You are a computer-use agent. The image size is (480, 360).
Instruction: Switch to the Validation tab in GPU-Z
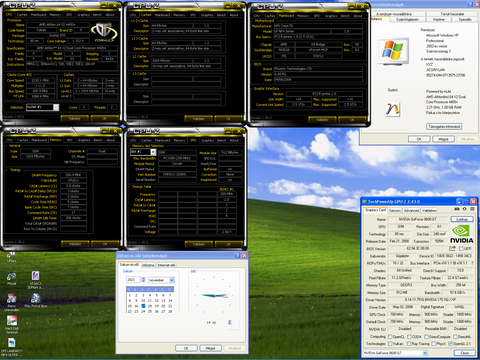click(x=429, y=210)
